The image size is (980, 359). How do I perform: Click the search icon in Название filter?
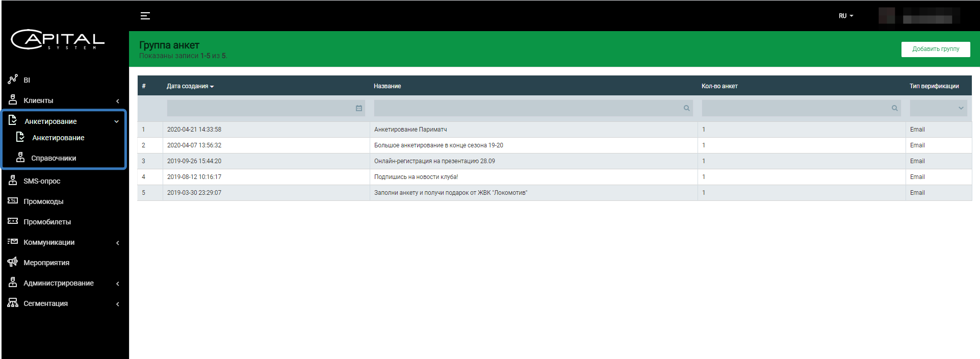point(687,108)
